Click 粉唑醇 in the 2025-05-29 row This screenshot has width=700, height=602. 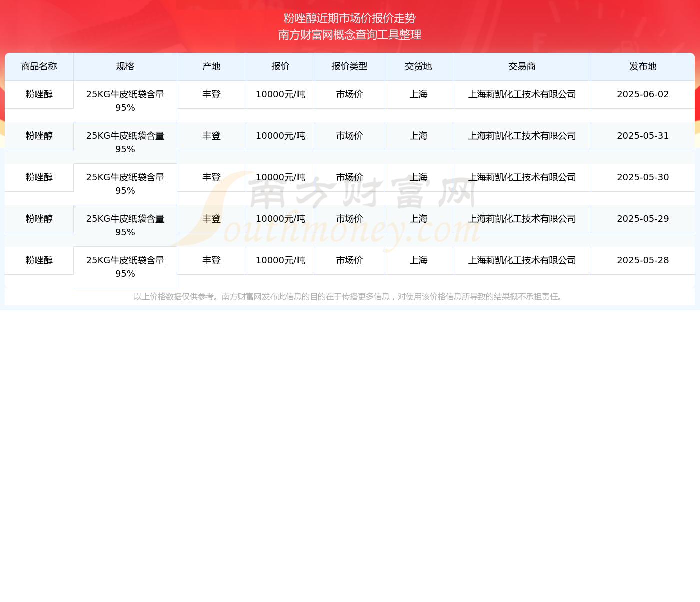(39, 219)
